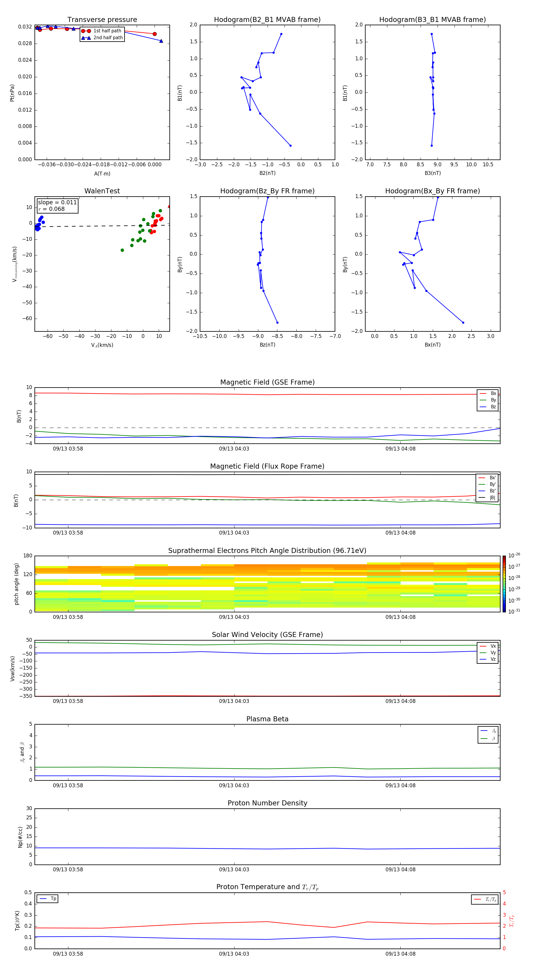Click the "By'" legend entry in Flux Rope panel
The width and height of the screenshot is (535, 980).
tap(487, 484)
